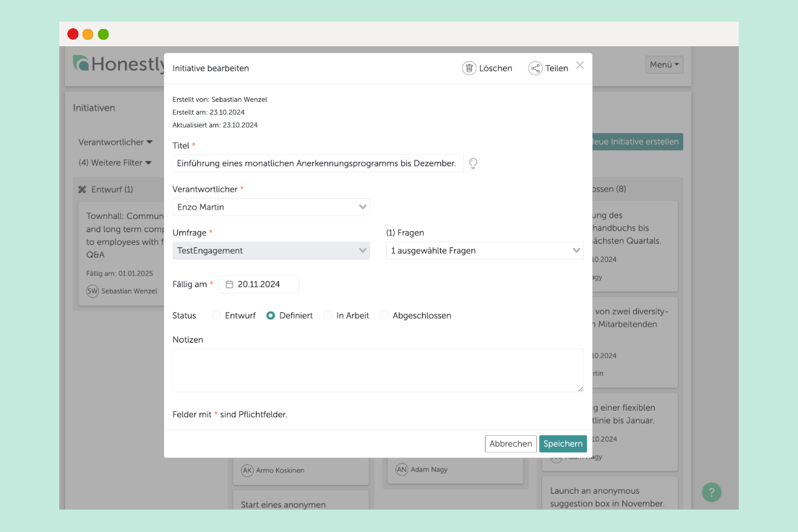Click the lightbulb hint icon beside Titel
This screenshot has height=532, width=798.
(x=473, y=163)
